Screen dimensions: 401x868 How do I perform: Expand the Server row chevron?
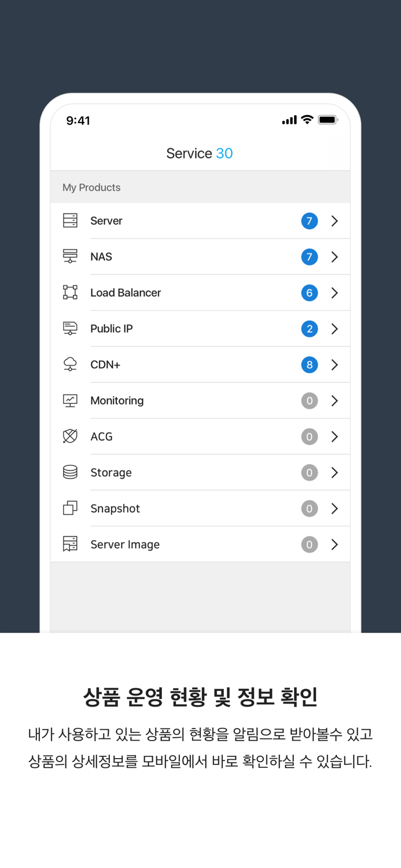click(334, 221)
